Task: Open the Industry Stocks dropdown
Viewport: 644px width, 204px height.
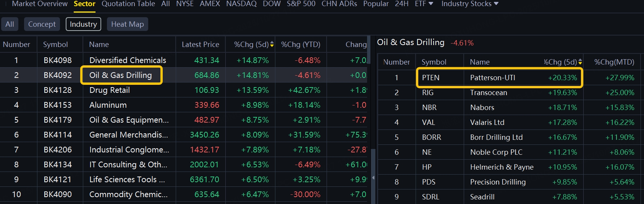Action: (470, 4)
